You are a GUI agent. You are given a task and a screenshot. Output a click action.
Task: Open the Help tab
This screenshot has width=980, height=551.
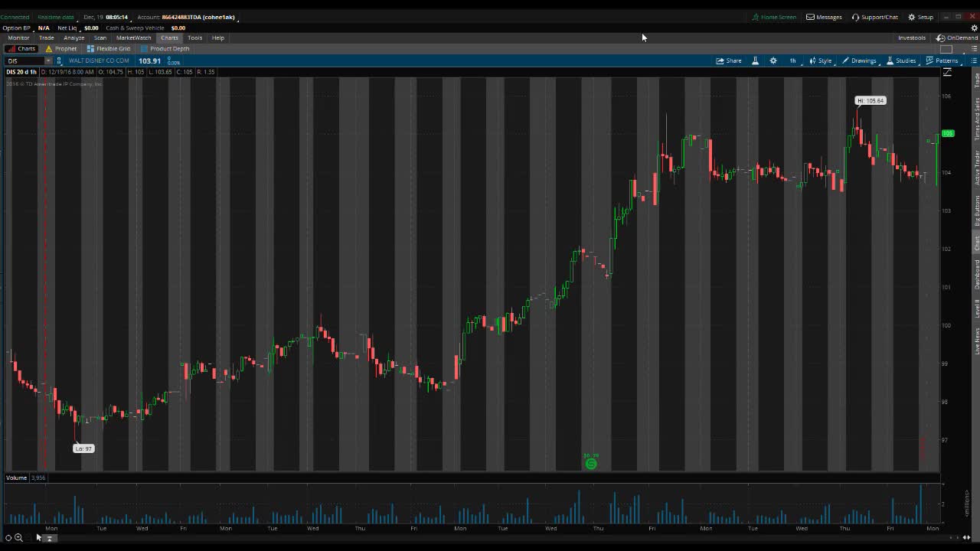[x=218, y=37]
